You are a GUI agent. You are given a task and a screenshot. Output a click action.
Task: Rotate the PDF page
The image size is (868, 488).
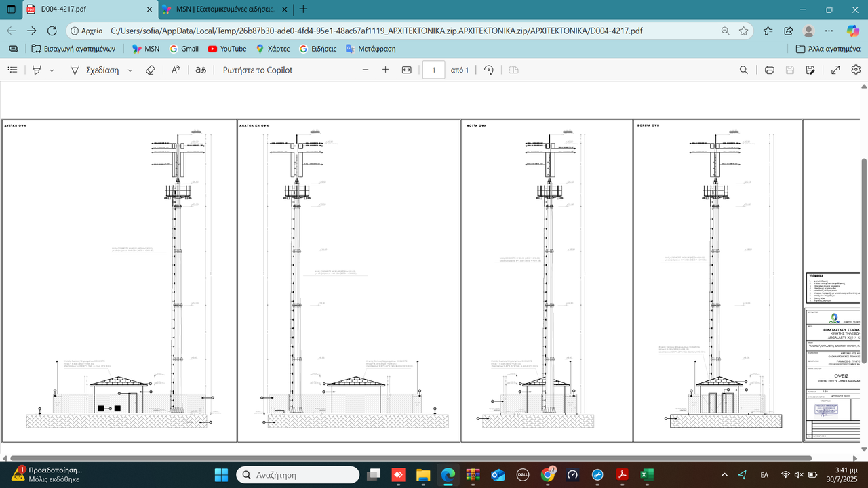point(488,70)
